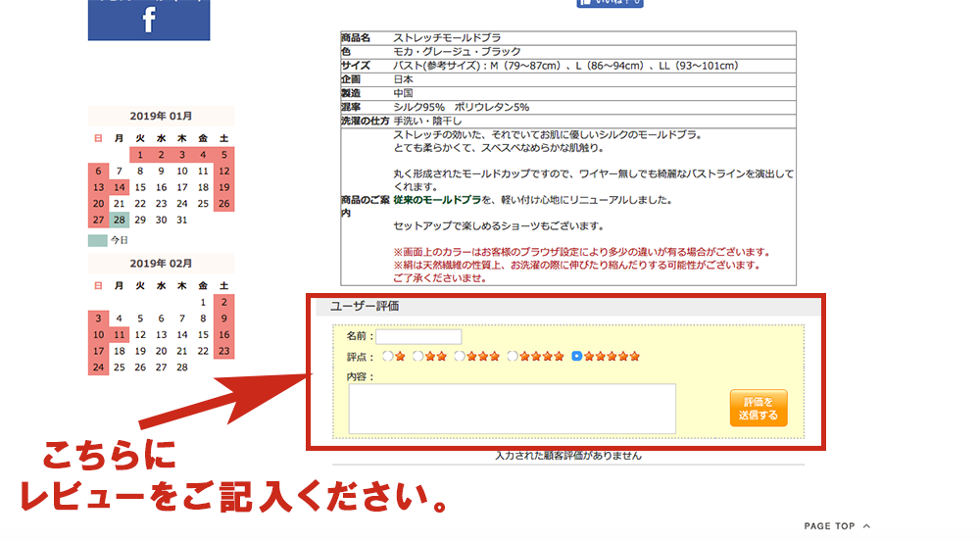The height and width of the screenshot is (540, 980).
Task: Click the PAGE TOP link
Action: click(829, 526)
